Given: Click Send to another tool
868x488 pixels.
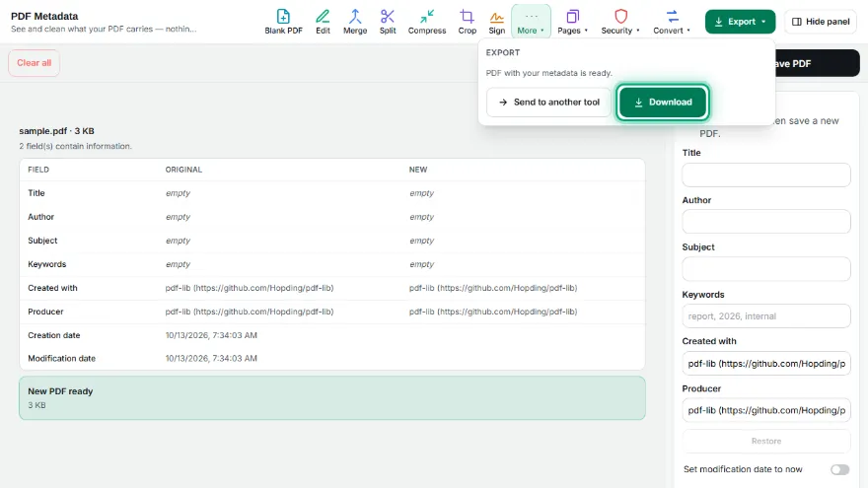Looking at the screenshot, I should pos(548,102).
